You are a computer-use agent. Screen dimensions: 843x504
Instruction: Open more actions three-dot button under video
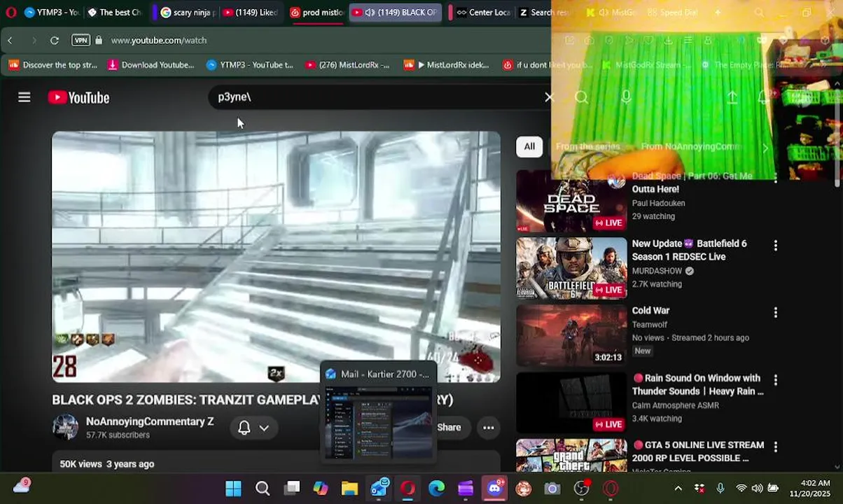(489, 428)
